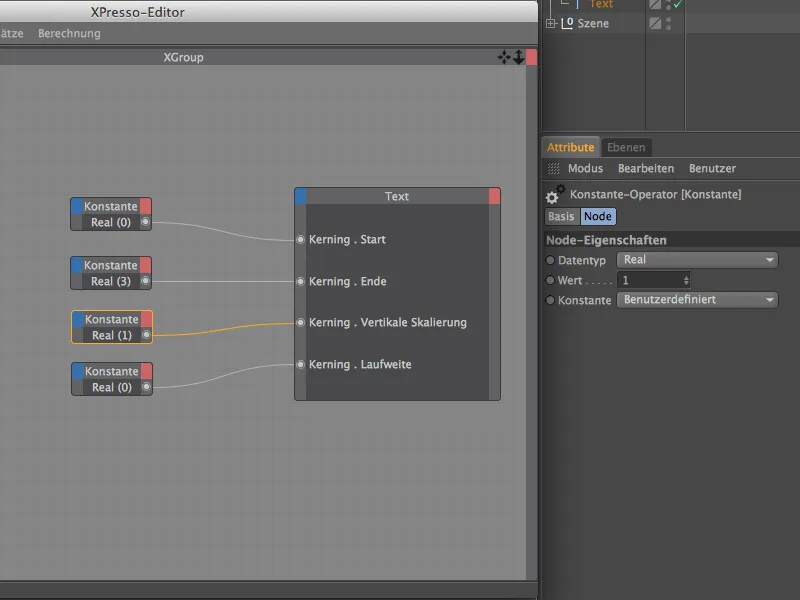Screen dimensions: 800x600
Task: Click the Real (1) output port
Action: [x=146, y=335]
